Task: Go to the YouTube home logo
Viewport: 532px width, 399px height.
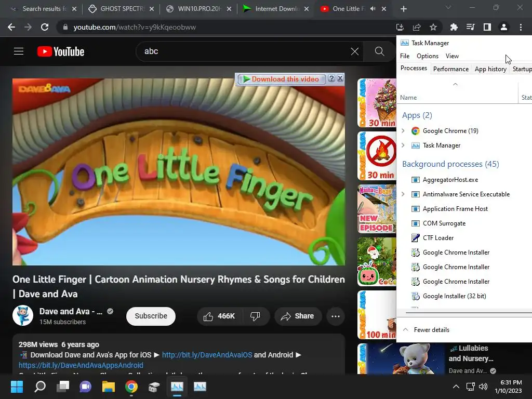Action: point(61,51)
